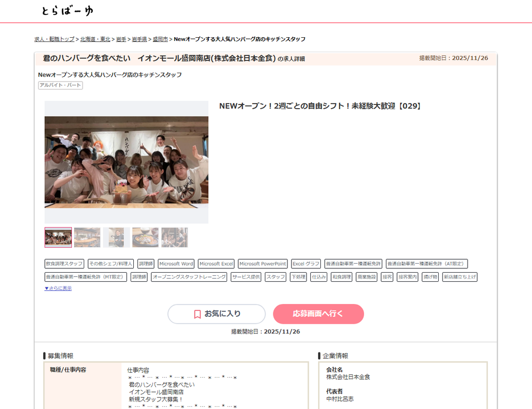Open the 求人・転職トップ breadcrumb link
This screenshot has width=532, height=409.
[54, 39]
